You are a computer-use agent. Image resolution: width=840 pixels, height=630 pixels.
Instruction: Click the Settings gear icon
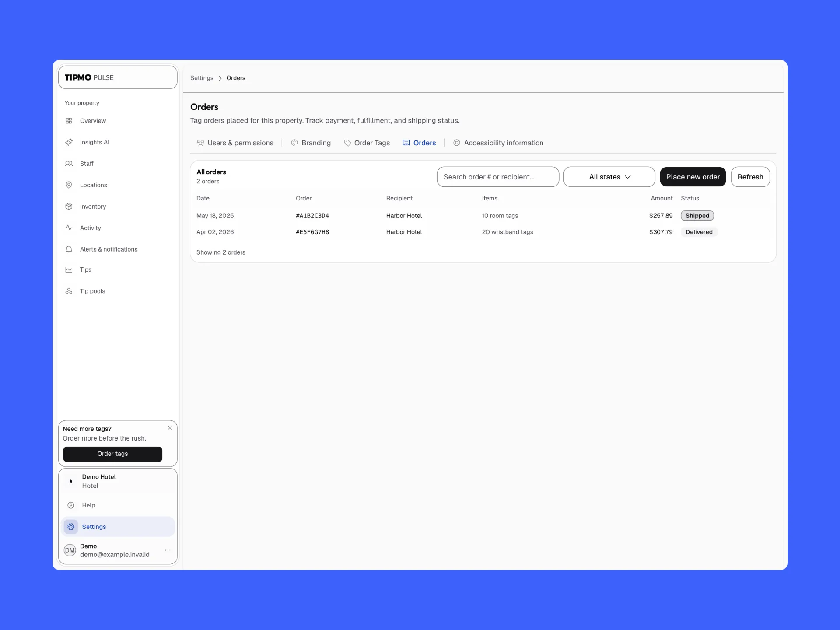(71, 527)
